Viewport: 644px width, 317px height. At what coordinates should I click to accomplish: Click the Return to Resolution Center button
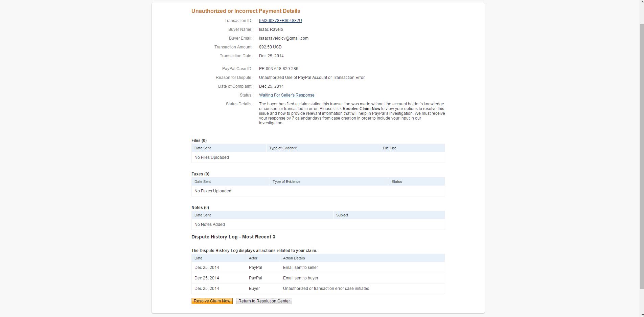264,301
